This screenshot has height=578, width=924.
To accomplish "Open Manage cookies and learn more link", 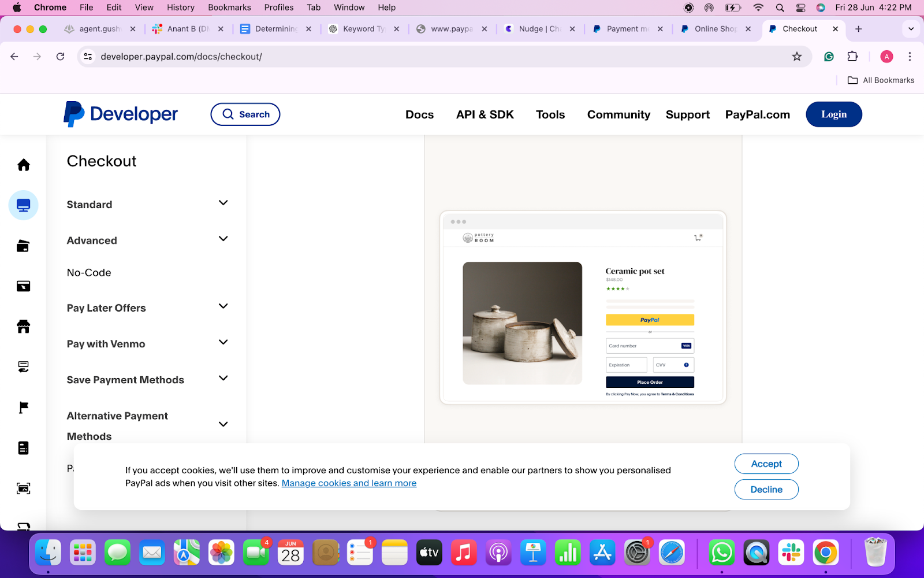I will (x=349, y=483).
